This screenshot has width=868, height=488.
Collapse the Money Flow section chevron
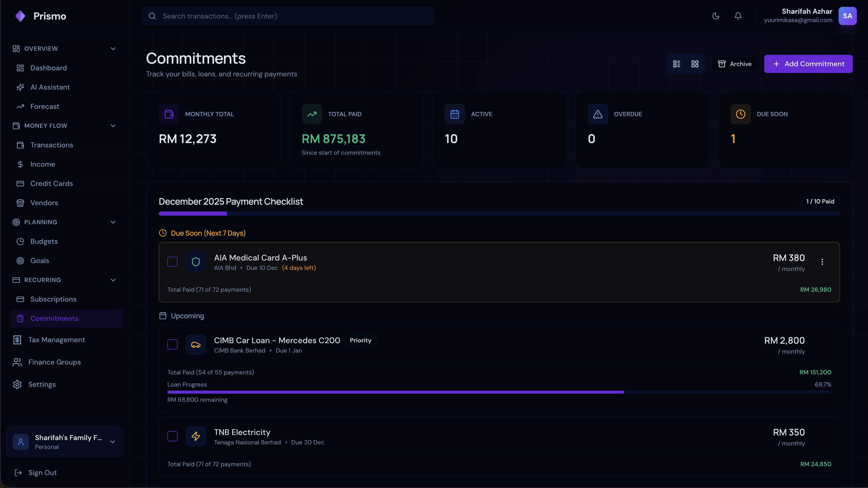(x=113, y=126)
